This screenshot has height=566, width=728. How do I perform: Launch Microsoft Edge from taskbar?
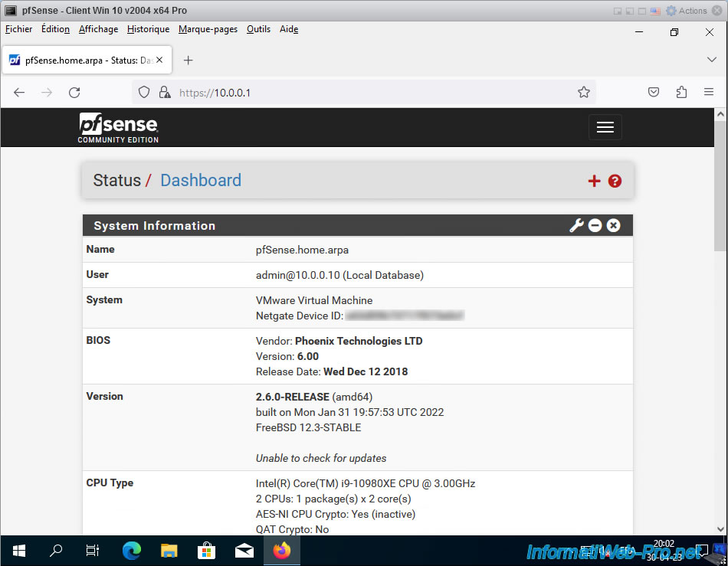click(131, 551)
